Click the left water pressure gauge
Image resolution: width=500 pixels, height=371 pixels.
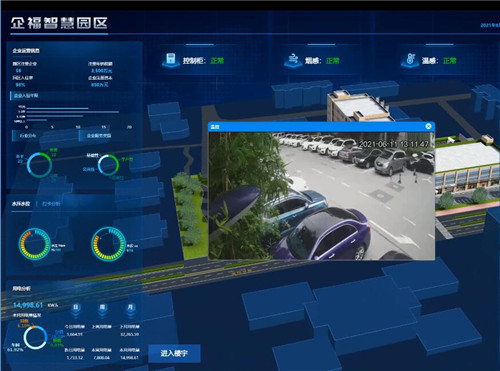point(34,244)
